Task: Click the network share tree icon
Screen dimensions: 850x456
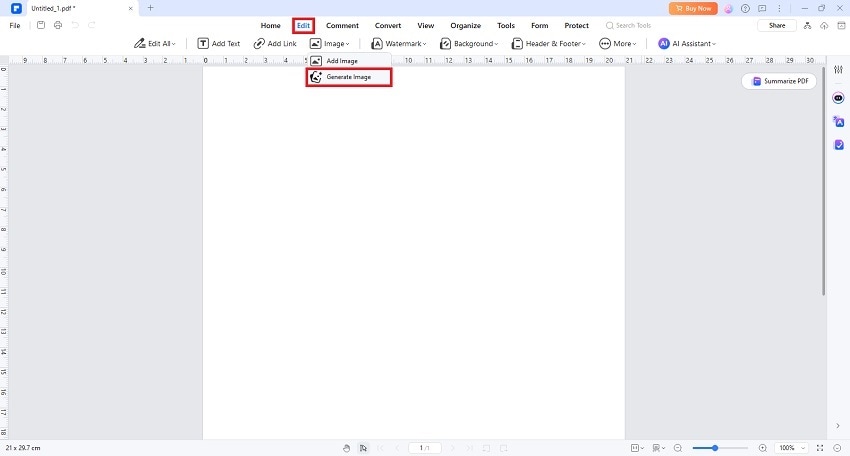Action: pyautogui.click(x=807, y=25)
